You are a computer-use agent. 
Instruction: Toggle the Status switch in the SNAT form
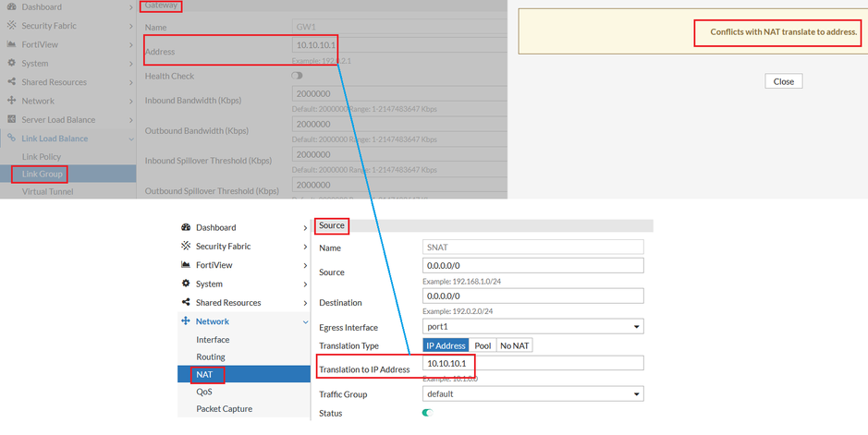tap(427, 413)
